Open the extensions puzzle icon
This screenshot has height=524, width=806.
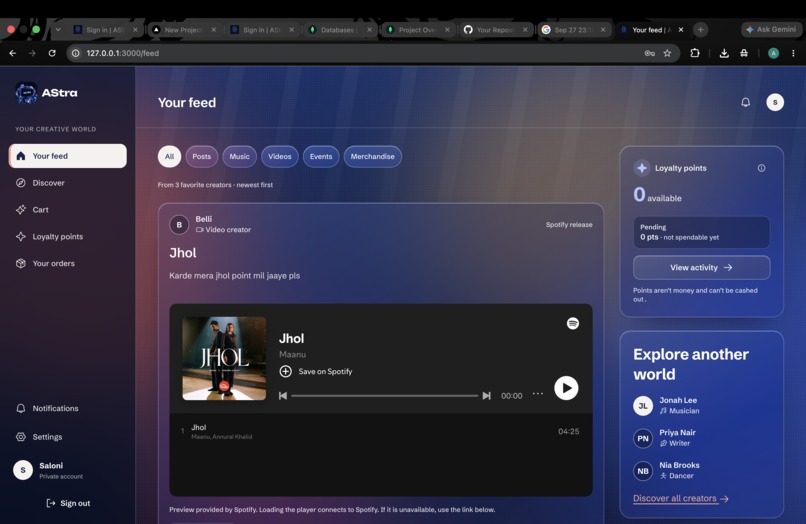(x=694, y=53)
